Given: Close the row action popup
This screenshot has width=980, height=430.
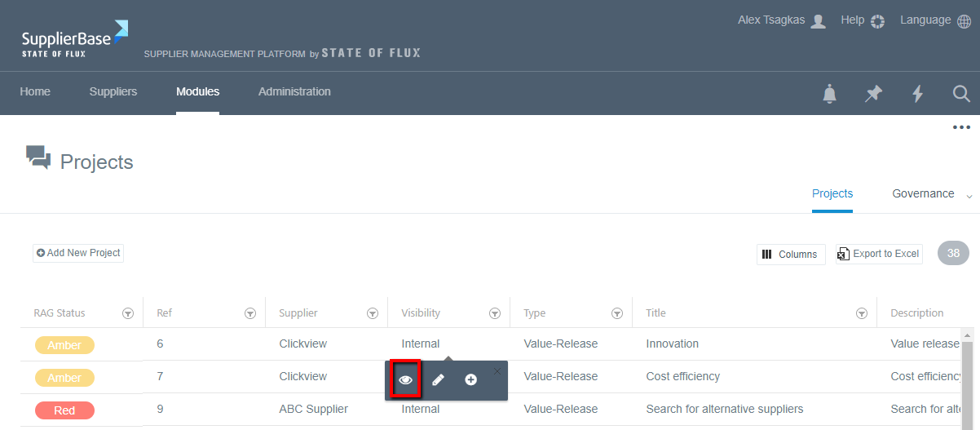Looking at the screenshot, I should click(497, 371).
